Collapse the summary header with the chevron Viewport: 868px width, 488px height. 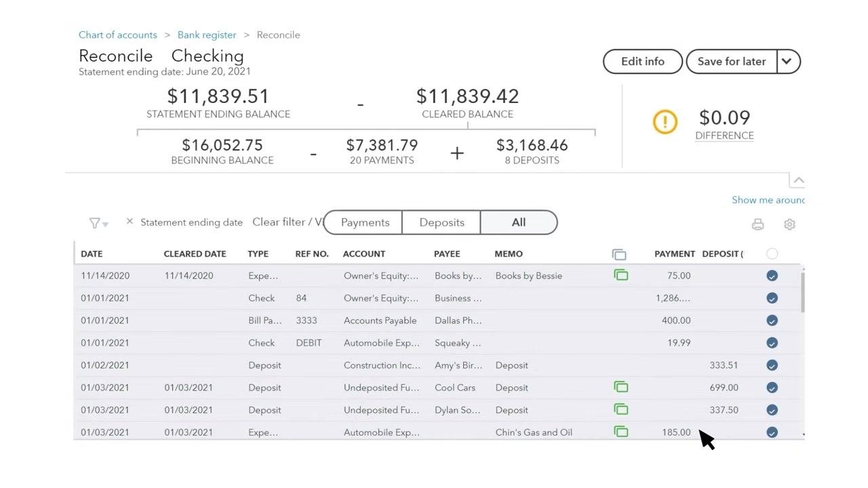(x=798, y=180)
